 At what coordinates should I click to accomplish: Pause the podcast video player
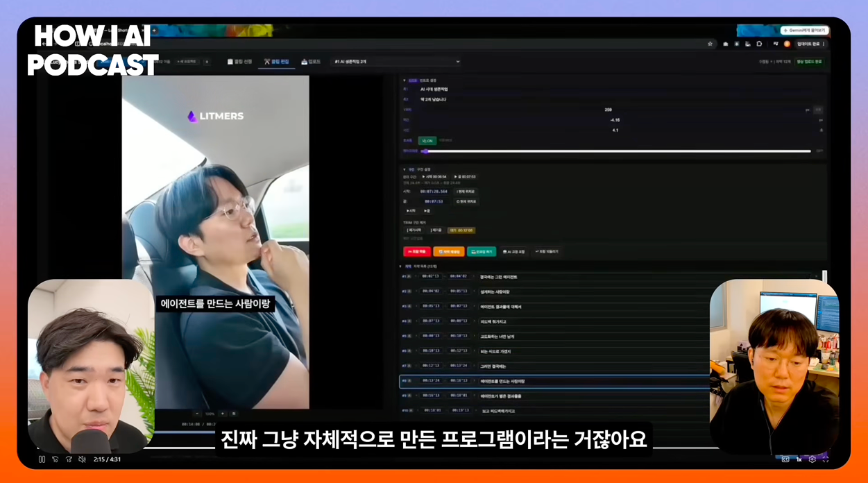pyautogui.click(x=42, y=459)
